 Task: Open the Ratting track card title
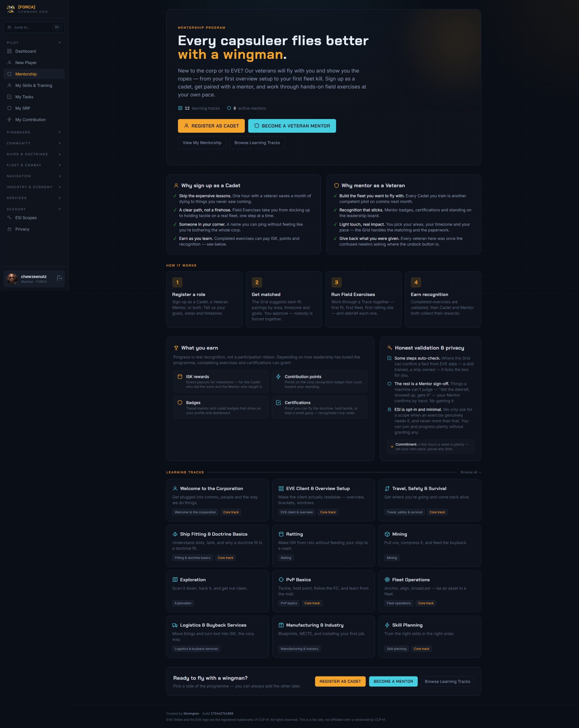(x=294, y=535)
